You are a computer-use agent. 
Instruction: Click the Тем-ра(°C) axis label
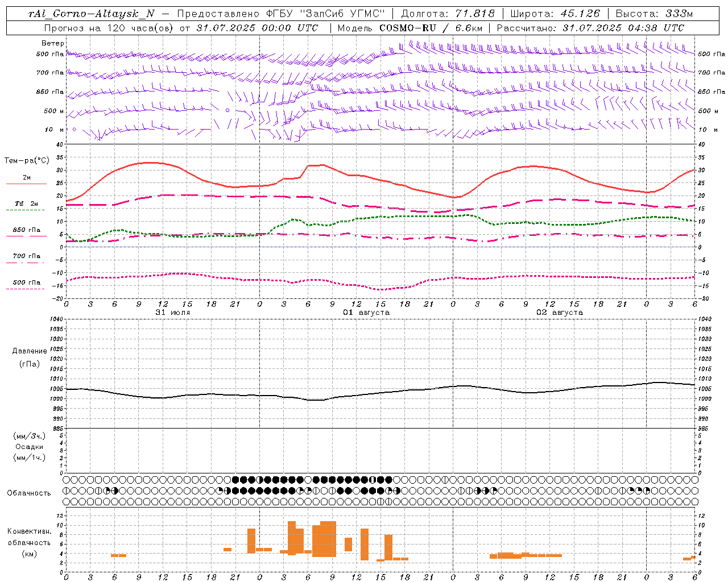(27, 161)
